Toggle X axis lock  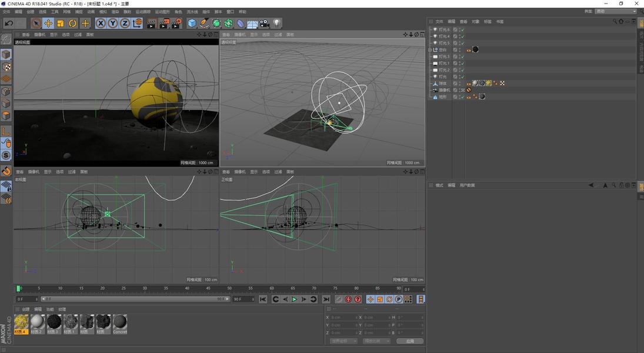pos(101,23)
